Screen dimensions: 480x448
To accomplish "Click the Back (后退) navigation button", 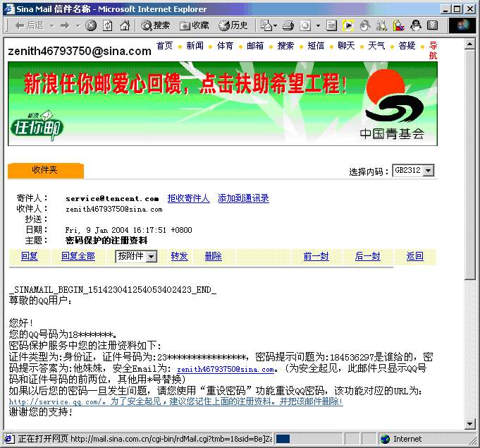I will (x=28, y=25).
